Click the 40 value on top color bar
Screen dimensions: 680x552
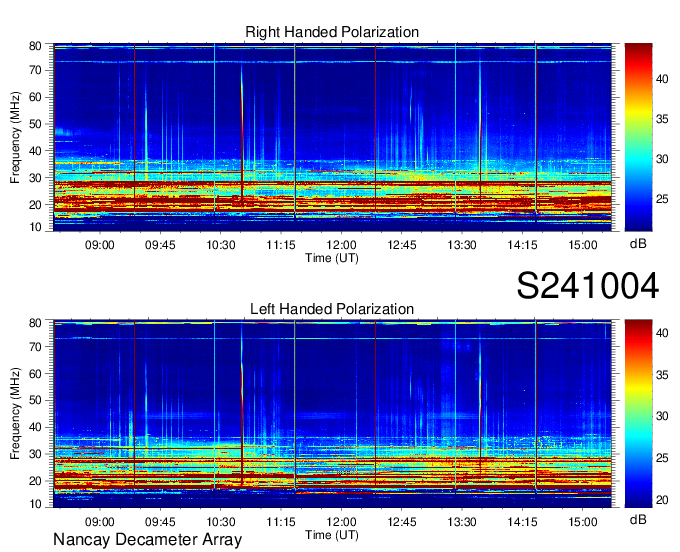(x=662, y=79)
